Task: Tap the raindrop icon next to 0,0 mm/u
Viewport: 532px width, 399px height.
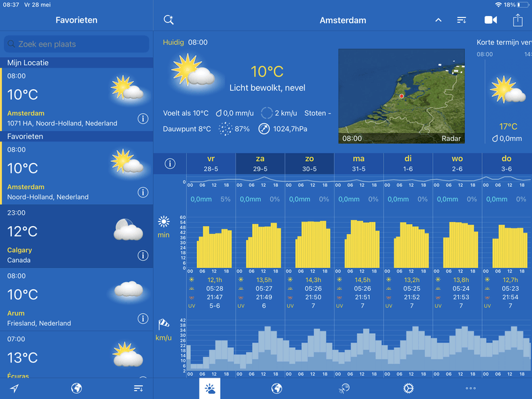Action: click(x=219, y=113)
